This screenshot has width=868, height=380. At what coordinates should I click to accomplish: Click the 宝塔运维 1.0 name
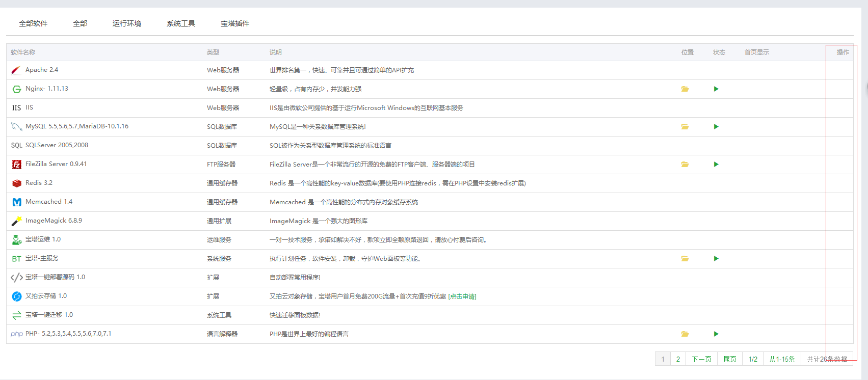(x=43, y=239)
